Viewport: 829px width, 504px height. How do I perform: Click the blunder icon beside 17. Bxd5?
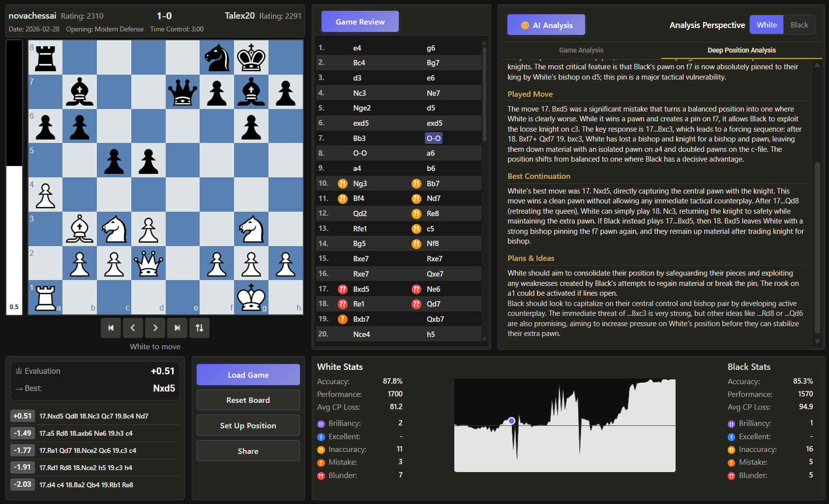(x=343, y=289)
